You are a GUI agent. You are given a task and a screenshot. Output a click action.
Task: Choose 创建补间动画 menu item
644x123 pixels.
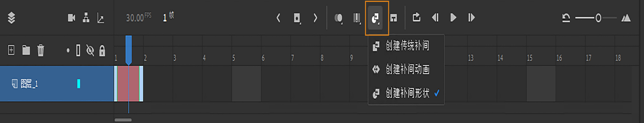pyautogui.click(x=407, y=69)
